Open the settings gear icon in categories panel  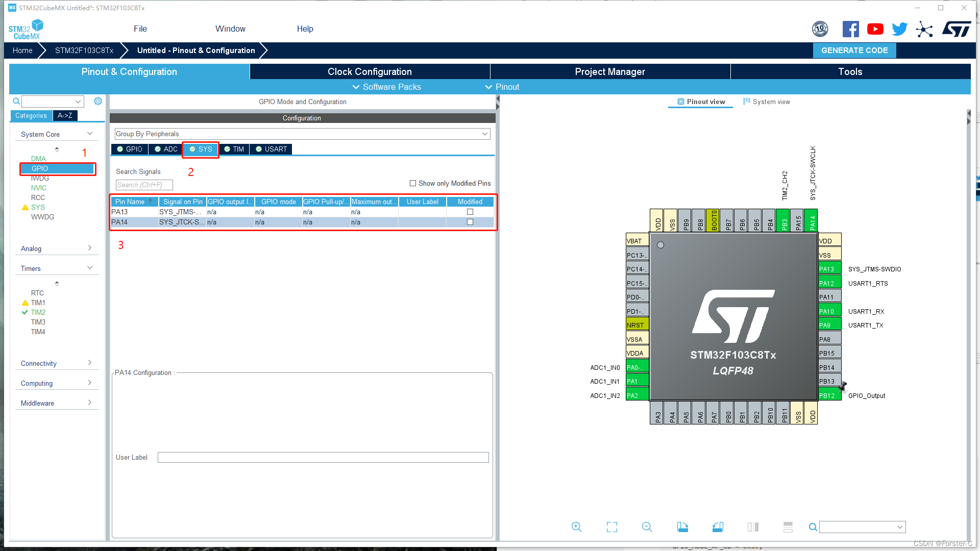98,101
